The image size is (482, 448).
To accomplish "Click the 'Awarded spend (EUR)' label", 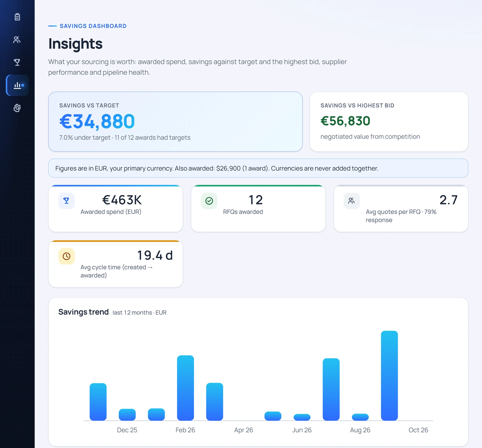I will [x=111, y=212].
